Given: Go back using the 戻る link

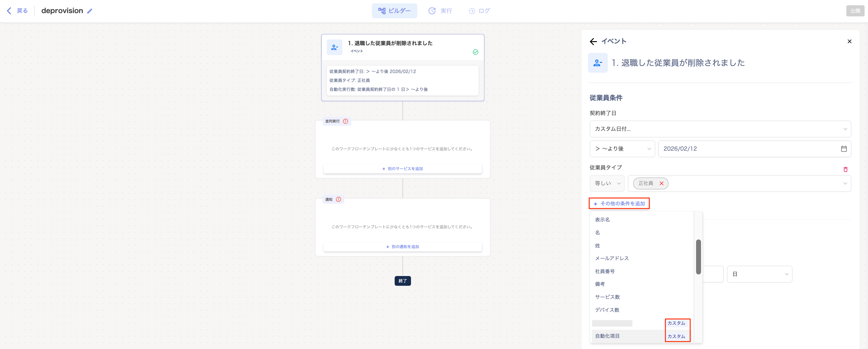Looking at the screenshot, I should [22, 11].
